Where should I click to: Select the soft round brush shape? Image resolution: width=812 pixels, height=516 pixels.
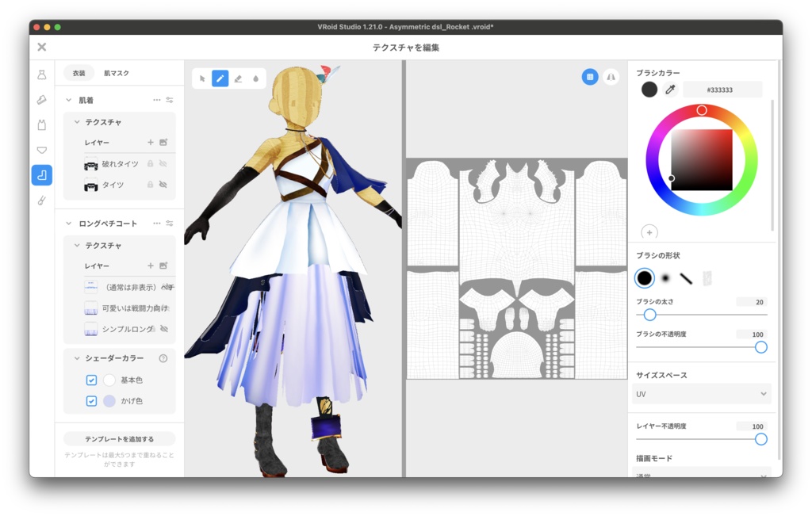tap(664, 278)
